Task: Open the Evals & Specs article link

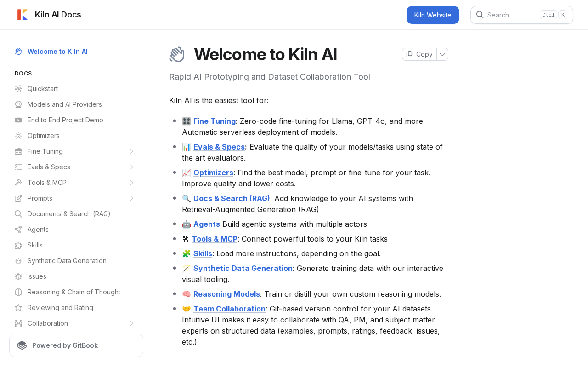Action: click(x=219, y=147)
